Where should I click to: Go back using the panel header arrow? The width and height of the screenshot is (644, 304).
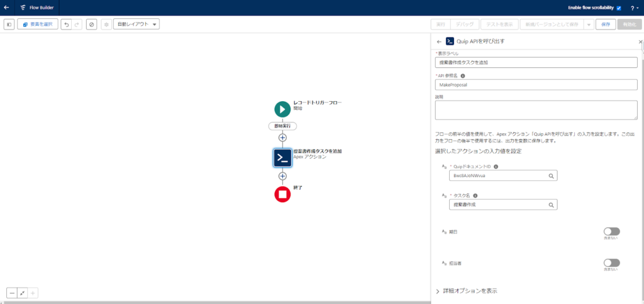pyautogui.click(x=439, y=41)
